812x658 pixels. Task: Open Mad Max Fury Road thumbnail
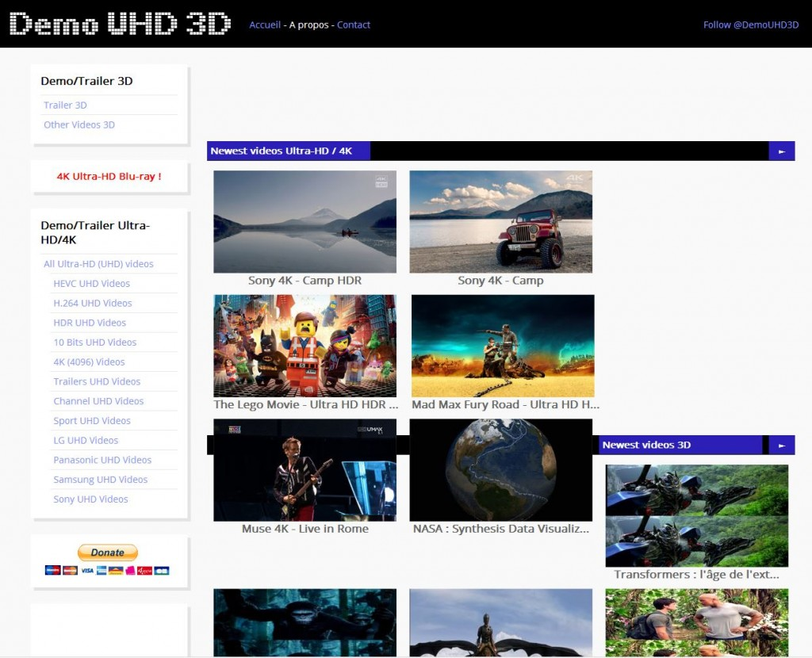point(503,346)
